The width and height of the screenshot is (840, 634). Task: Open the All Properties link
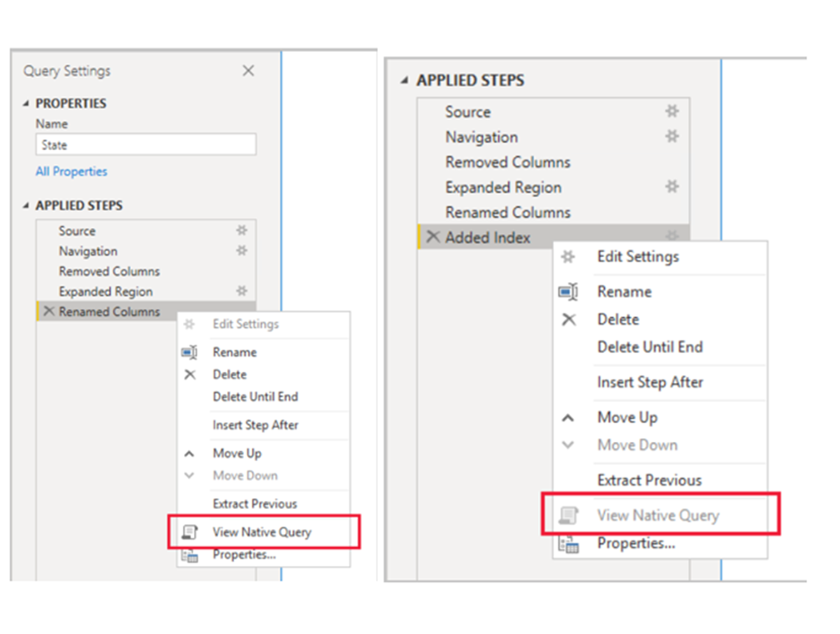71,171
